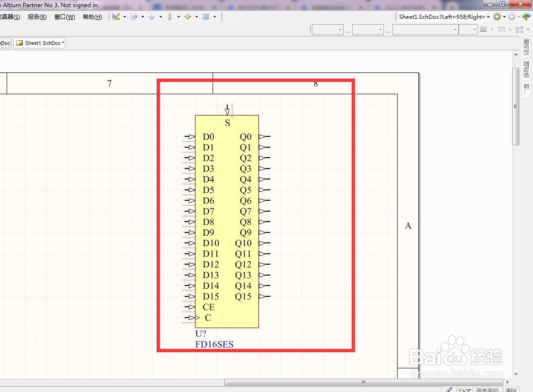Click the pencil icon in status bar

[x=449, y=390]
